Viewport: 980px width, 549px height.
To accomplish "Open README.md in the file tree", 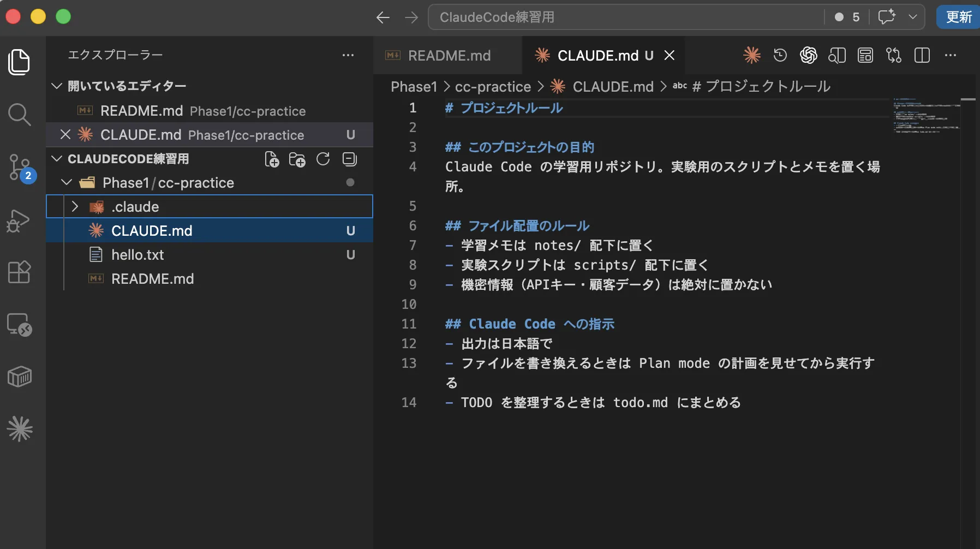I will pyautogui.click(x=210, y=279).
